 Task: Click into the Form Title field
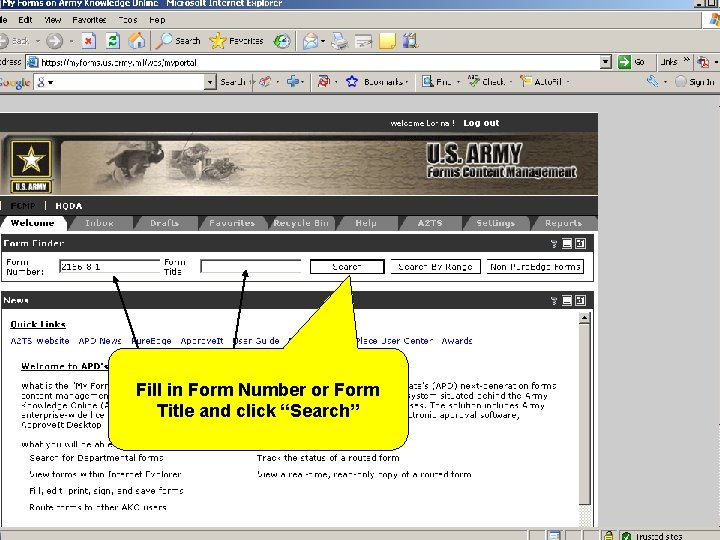(250, 266)
